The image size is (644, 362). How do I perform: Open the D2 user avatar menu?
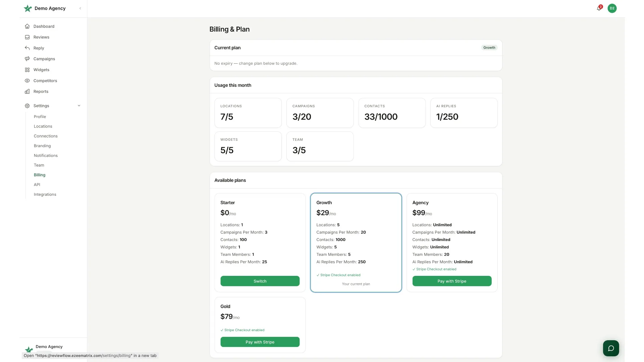click(612, 8)
